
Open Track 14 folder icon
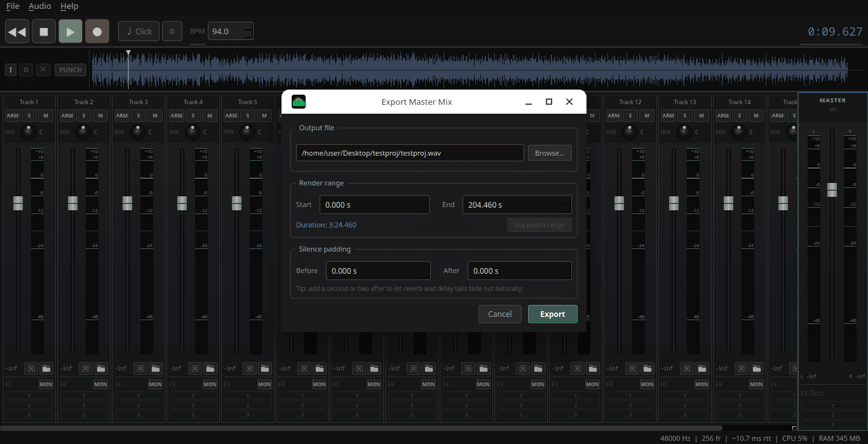757,368
